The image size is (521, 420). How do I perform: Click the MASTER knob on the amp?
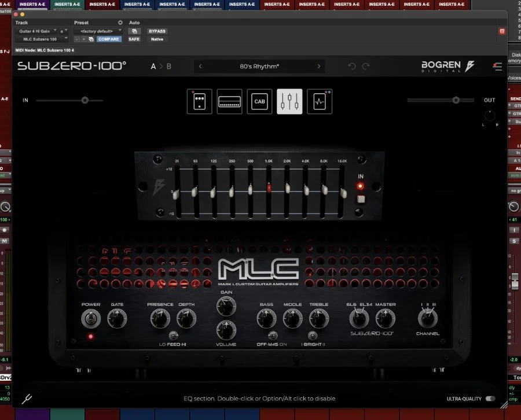(386, 318)
